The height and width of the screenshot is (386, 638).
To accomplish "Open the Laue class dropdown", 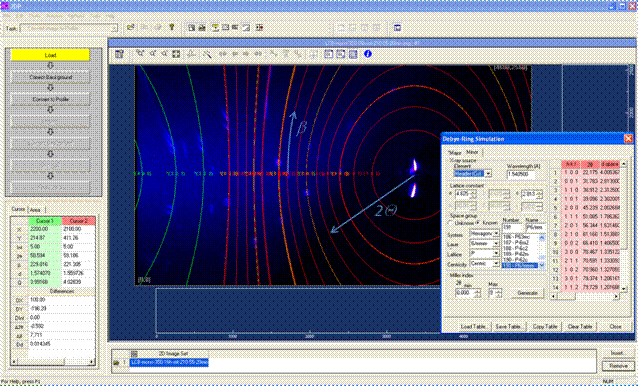I will pyautogui.click(x=496, y=244).
